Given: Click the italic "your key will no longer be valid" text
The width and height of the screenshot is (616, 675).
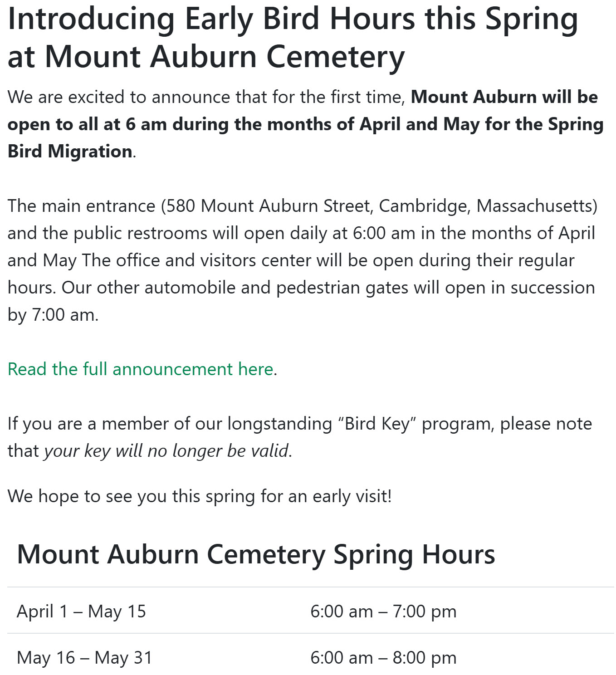Looking at the screenshot, I should [x=166, y=451].
